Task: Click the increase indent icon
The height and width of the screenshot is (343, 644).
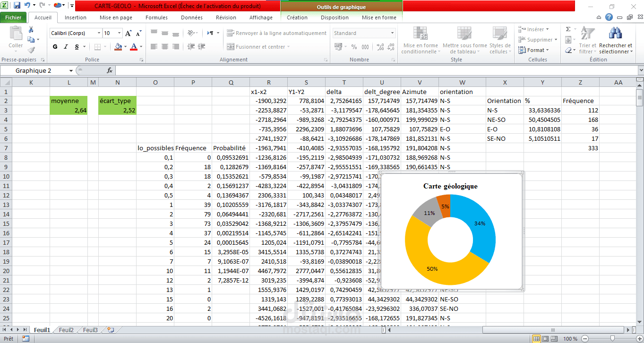Action: [201, 47]
